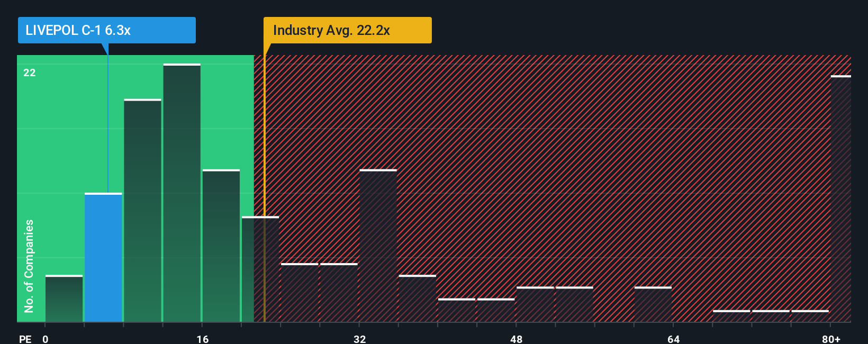Select the blue highlighted LIVEPOL histogram bar
868x344 pixels.
click(103, 258)
